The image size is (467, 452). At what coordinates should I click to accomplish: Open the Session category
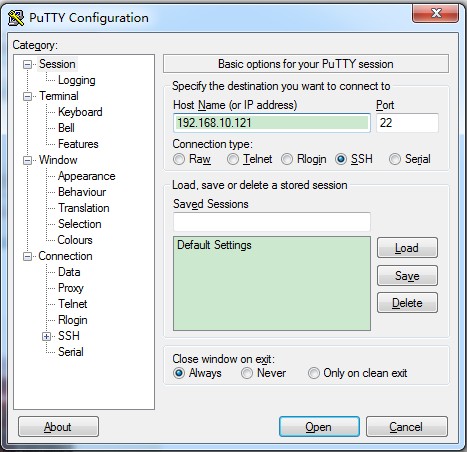coord(57,64)
